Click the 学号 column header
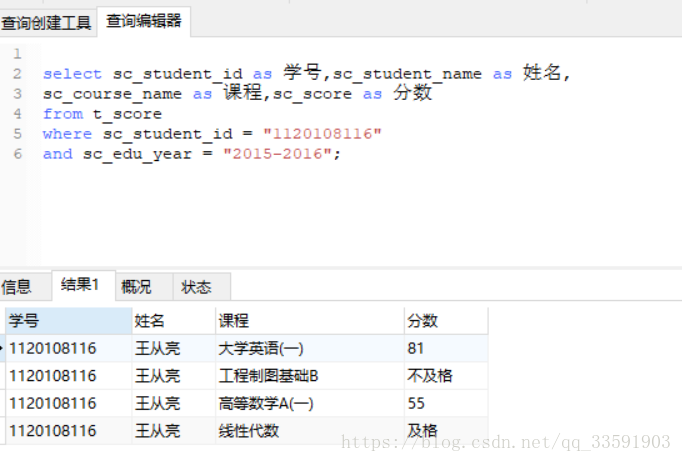Image resolution: width=682 pixels, height=462 pixels. [x=69, y=321]
